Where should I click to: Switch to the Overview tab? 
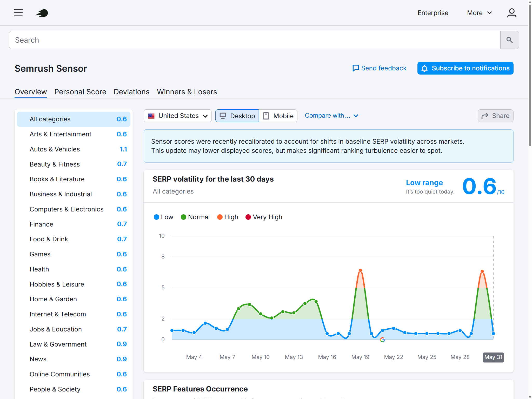(x=31, y=92)
